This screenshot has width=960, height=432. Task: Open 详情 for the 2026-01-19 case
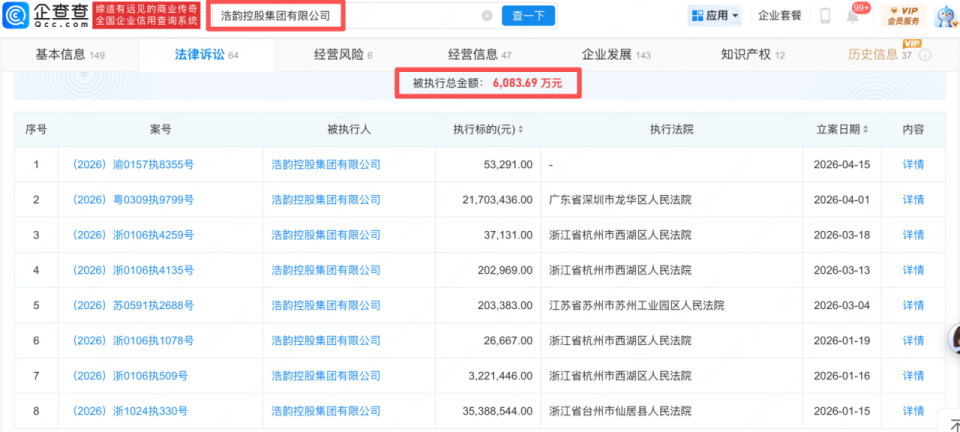point(913,341)
